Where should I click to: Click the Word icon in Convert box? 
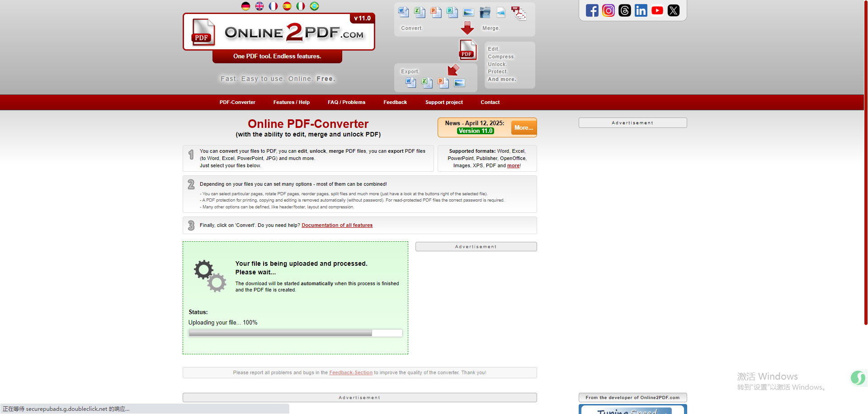click(403, 12)
